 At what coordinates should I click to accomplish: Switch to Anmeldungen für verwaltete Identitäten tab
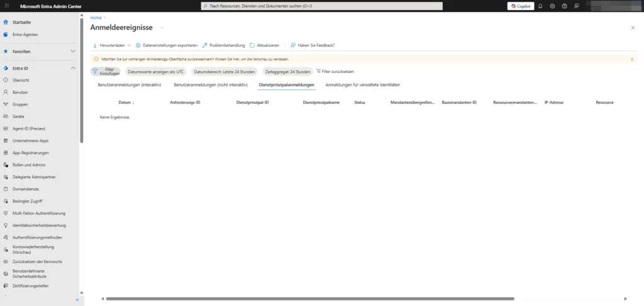(362, 84)
